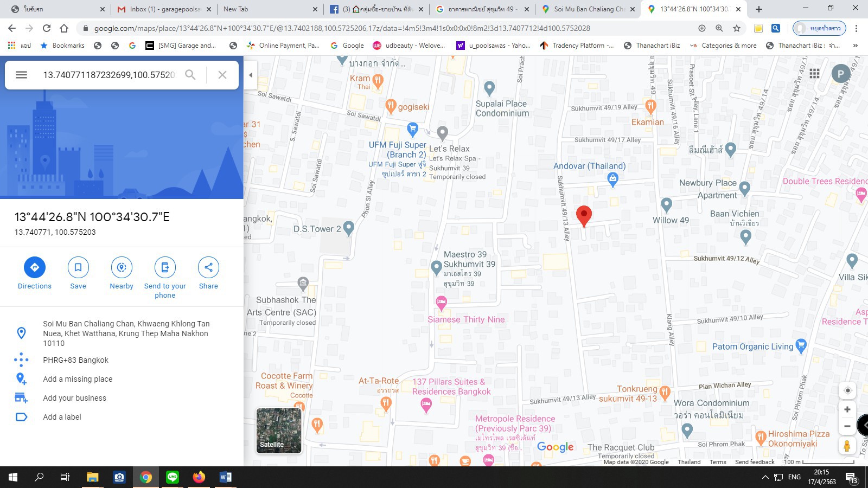Screen dimensions: 868x488
Task: Select the D.S.Tower 2 marker
Action: coord(349,228)
